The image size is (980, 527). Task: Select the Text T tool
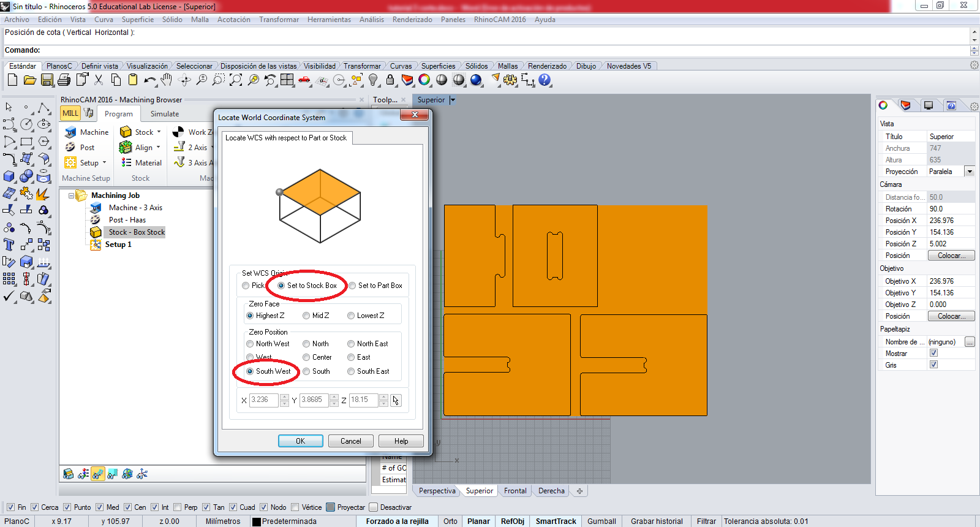click(9, 245)
